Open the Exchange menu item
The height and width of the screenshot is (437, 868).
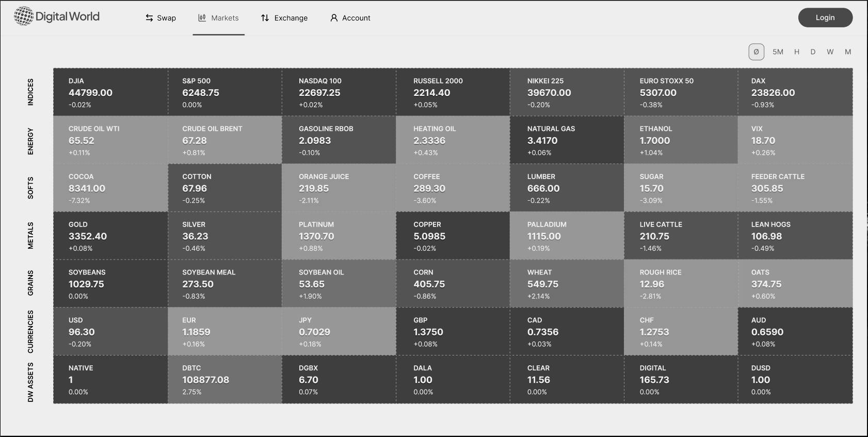pyautogui.click(x=291, y=18)
